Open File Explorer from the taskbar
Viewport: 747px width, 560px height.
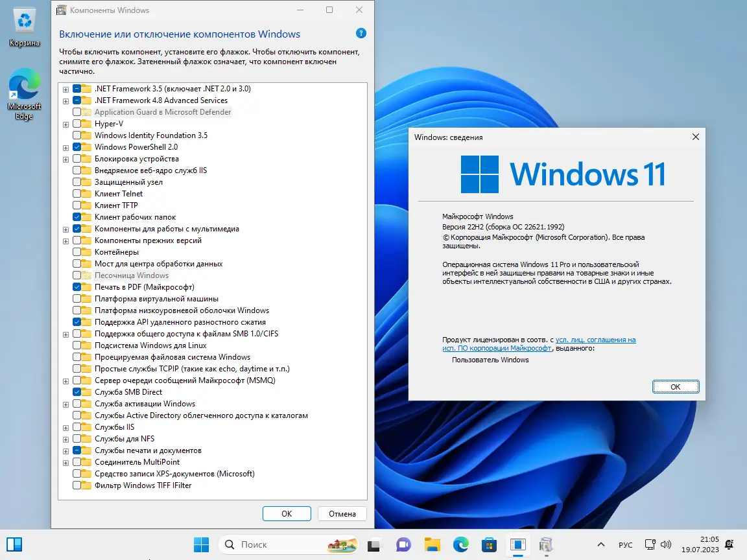pos(432,544)
